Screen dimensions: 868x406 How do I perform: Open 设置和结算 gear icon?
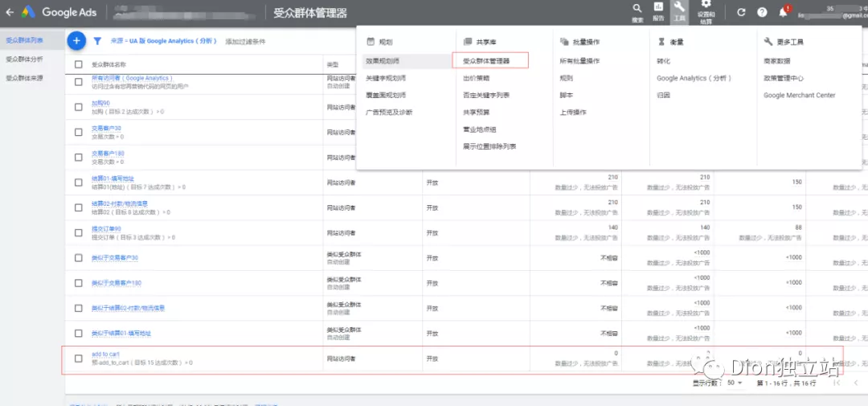pyautogui.click(x=706, y=5)
